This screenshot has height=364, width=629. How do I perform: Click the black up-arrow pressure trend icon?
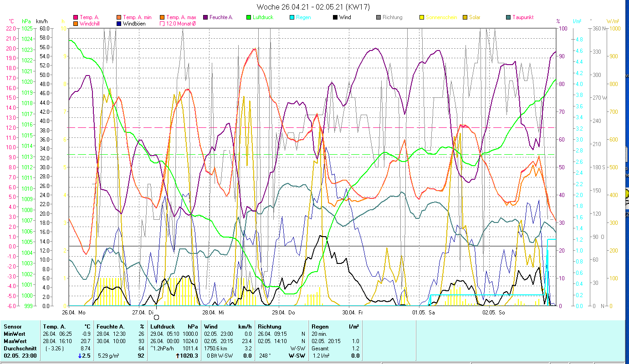(178, 356)
